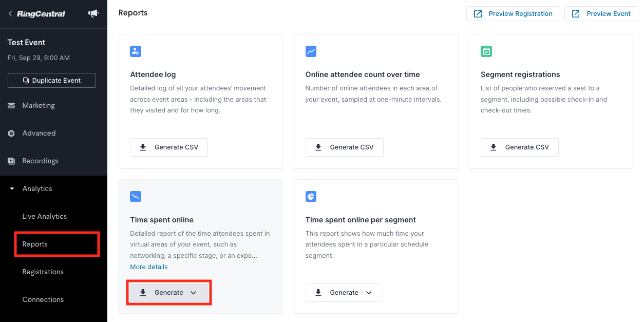Click Generate for Time spent online per segment

point(344,293)
